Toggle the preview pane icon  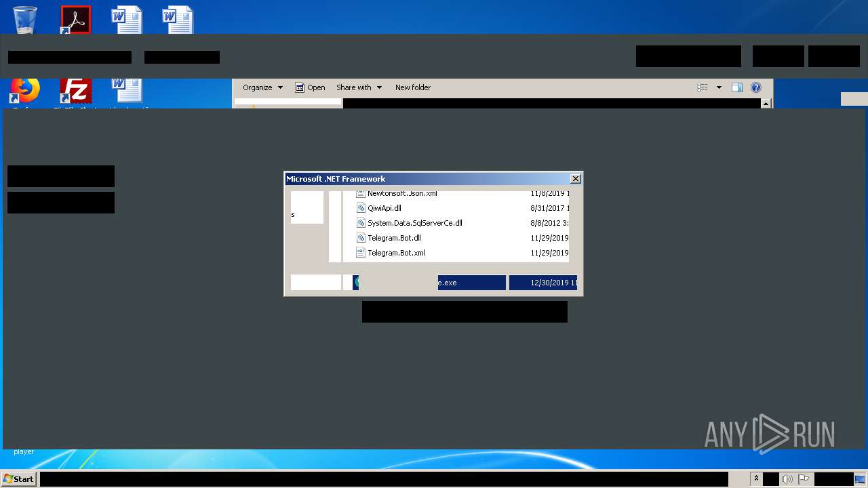(x=737, y=87)
